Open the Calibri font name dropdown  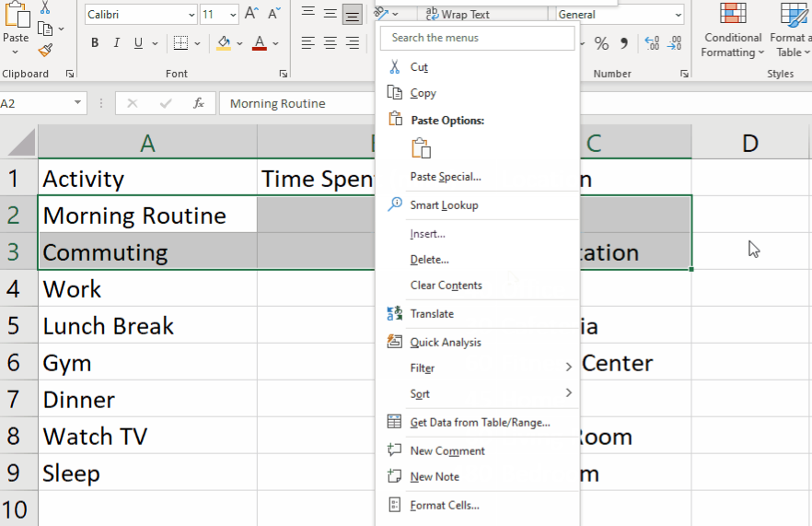(191, 15)
